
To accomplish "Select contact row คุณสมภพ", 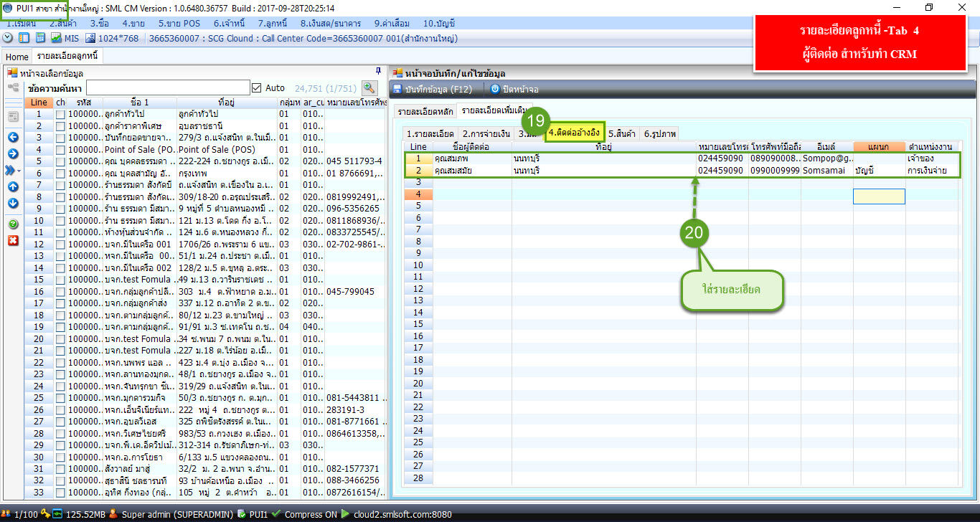I will coord(682,158).
